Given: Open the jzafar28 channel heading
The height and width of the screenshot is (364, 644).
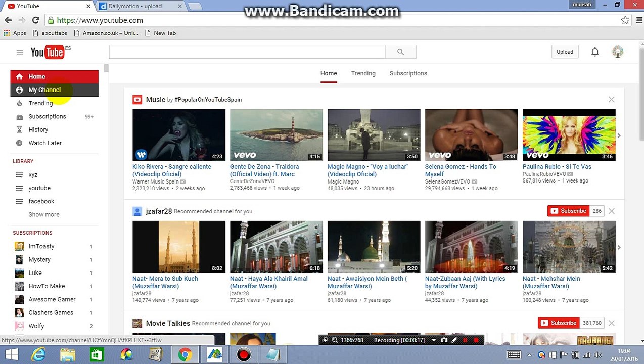Looking at the screenshot, I should (x=159, y=211).
